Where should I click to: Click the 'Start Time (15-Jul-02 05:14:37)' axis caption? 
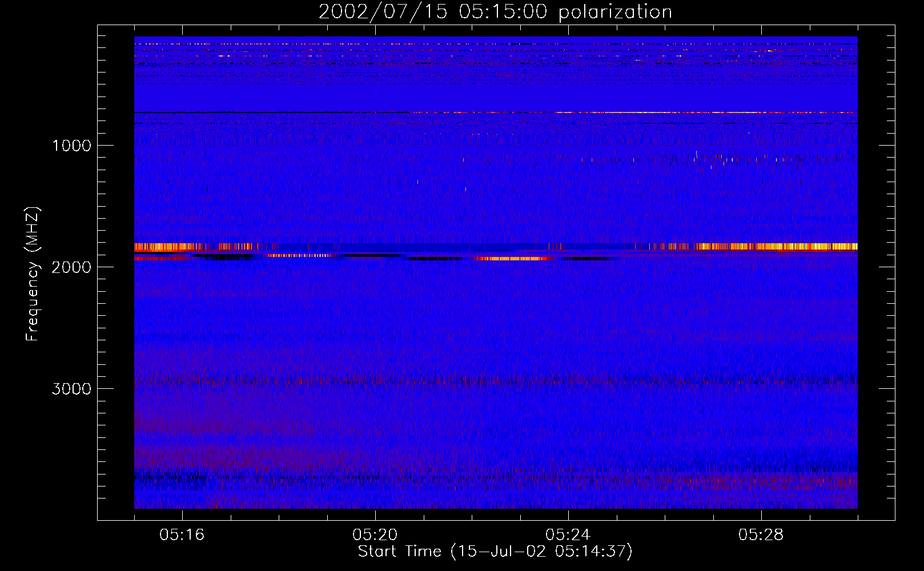point(495,552)
